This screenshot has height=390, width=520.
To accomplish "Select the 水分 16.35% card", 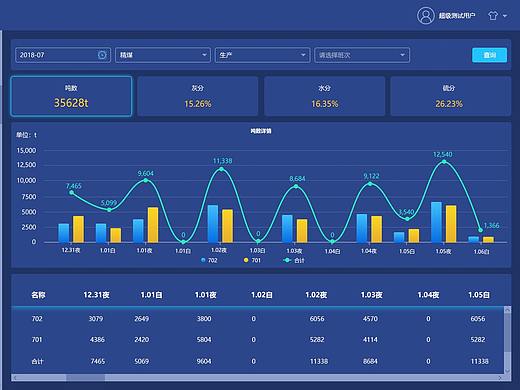I will 324,96.
